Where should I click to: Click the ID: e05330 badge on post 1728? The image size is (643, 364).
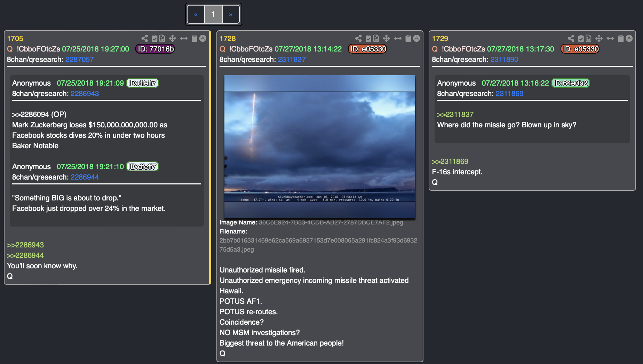click(x=368, y=49)
